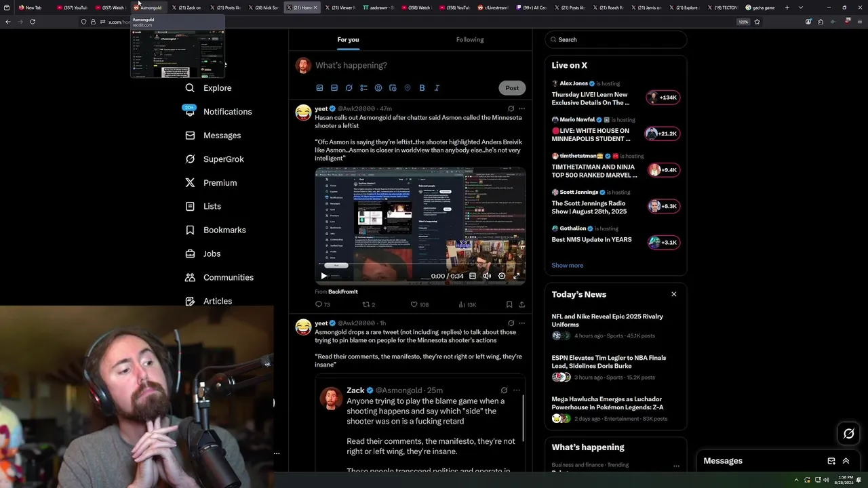Toggle video captions icon

(x=473, y=276)
